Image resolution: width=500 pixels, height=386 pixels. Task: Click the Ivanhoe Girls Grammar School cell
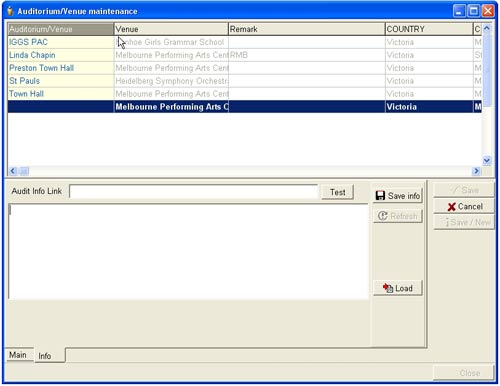(171, 42)
